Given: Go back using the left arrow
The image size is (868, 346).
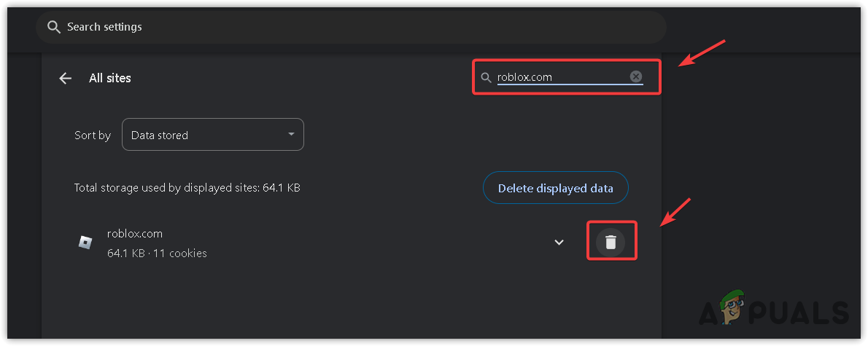Looking at the screenshot, I should (66, 78).
